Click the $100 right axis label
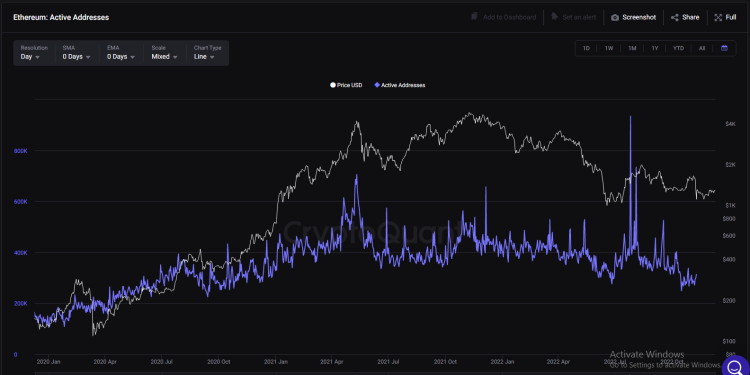This screenshot has height=375, width=750. click(x=729, y=341)
